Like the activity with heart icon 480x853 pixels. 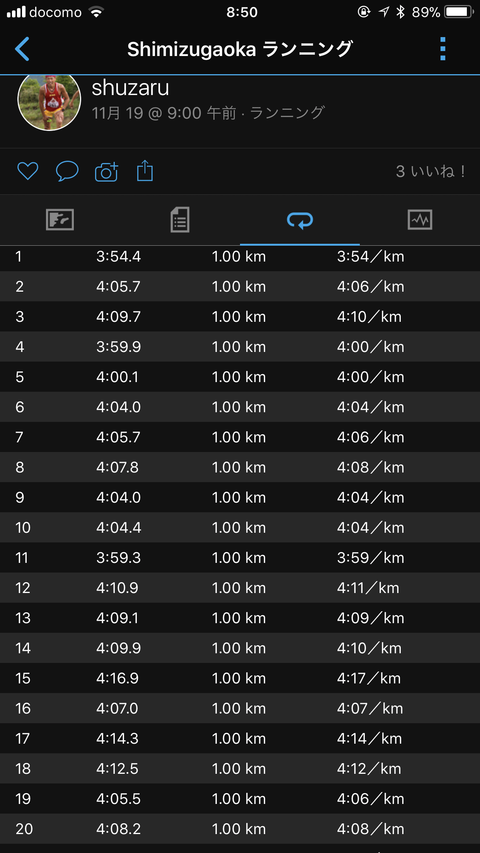click(x=27, y=171)
